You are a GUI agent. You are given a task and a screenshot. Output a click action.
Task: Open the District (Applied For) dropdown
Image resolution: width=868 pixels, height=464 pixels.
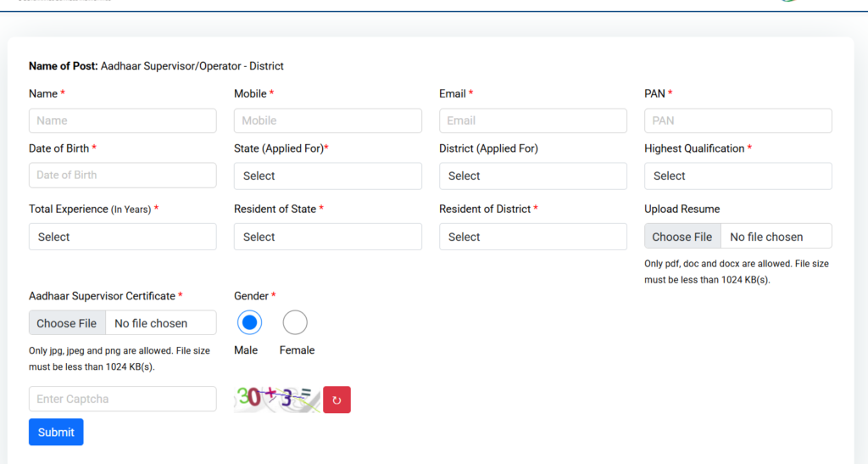coord(533,176)
